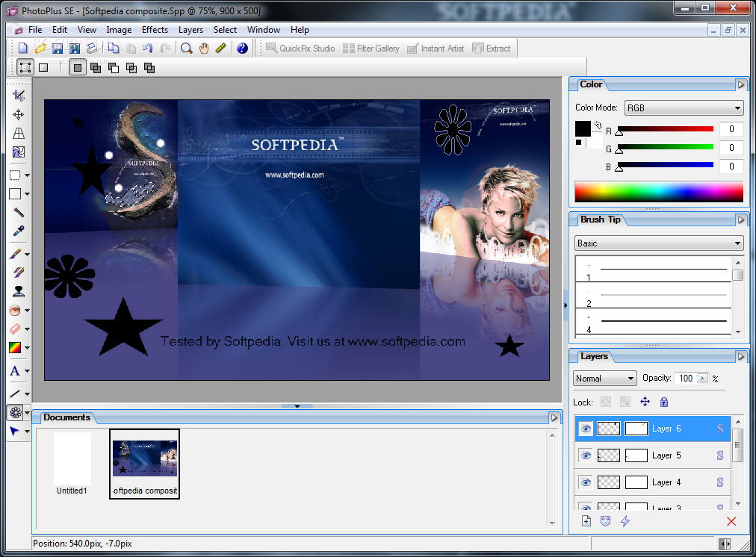Click the Extract button
Image resolution: width=756 pixels, height=557 pixels.
tap(492, 49)
